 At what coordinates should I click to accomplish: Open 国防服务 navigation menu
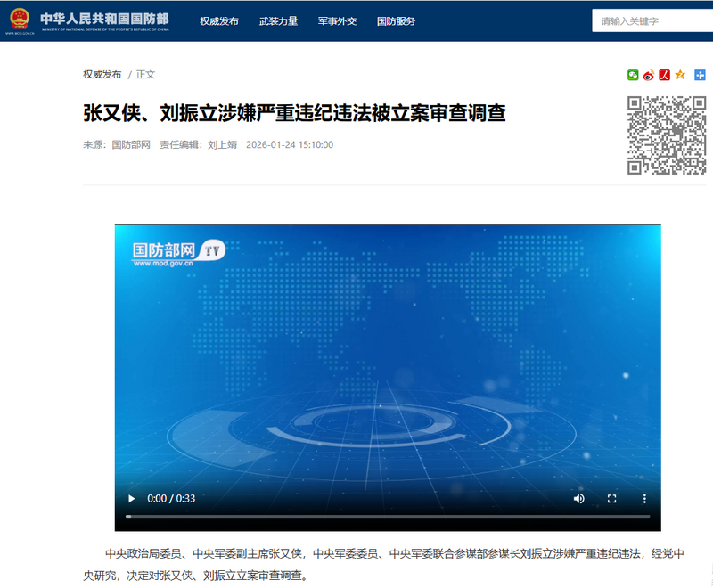click(396, 20)
